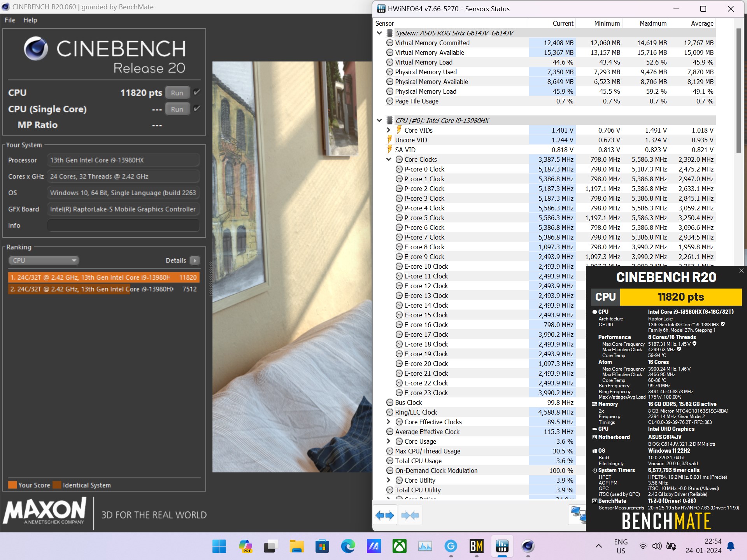747x560 pixels.
Task: Open the CPU ranking dropdown
Action: point(44,260)
